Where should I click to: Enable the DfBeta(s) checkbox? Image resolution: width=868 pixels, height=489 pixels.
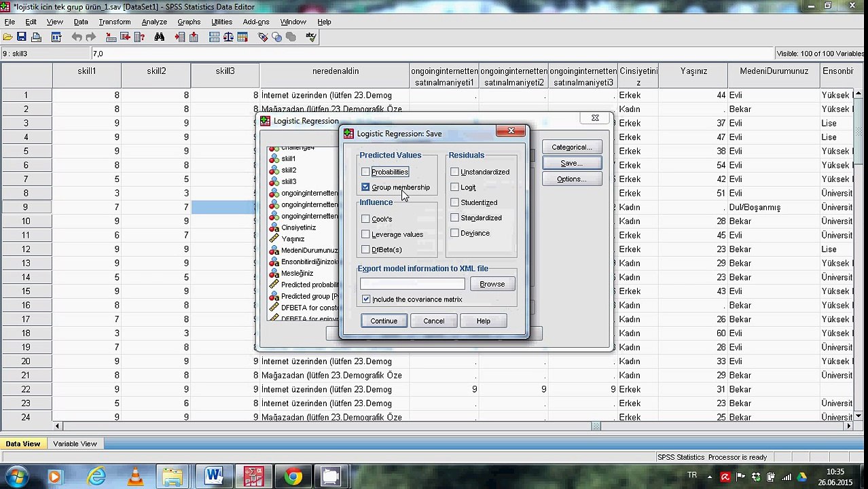click(365, 249)
